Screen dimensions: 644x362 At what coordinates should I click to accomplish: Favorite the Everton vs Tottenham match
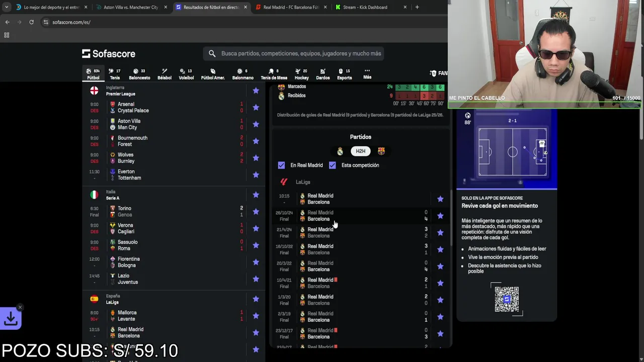(256, 174)
